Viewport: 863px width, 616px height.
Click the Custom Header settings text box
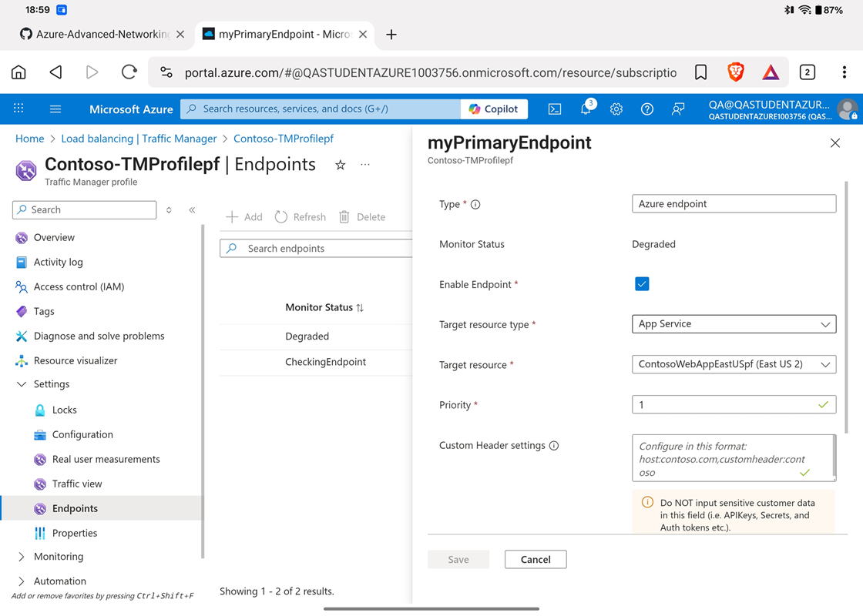coord(734,458)
